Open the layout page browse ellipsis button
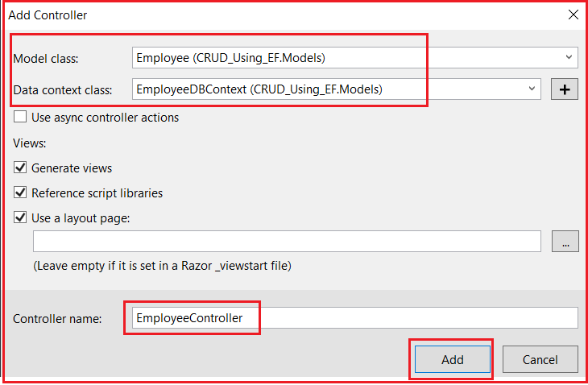The height and width of the screenshot is (385, 588). pyautogui.click(x=565, y=242)
